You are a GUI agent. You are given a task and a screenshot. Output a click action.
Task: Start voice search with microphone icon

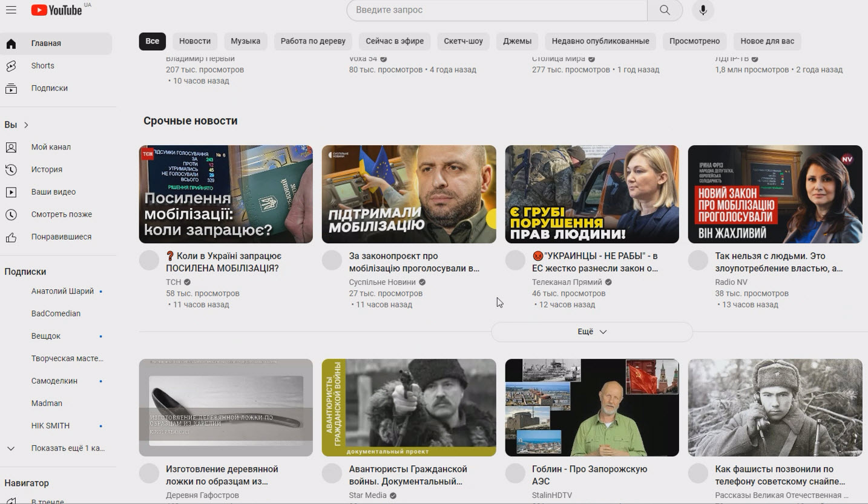coord(703,10)
